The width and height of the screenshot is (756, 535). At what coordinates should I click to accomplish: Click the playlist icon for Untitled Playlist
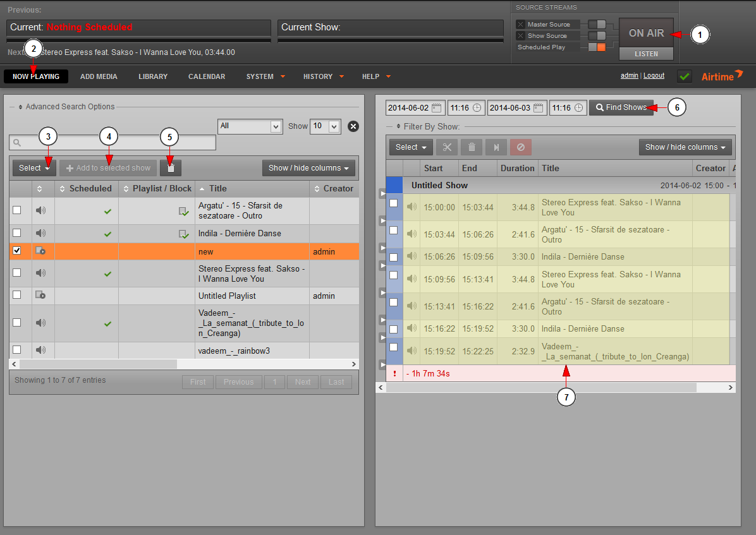point(40,295)
